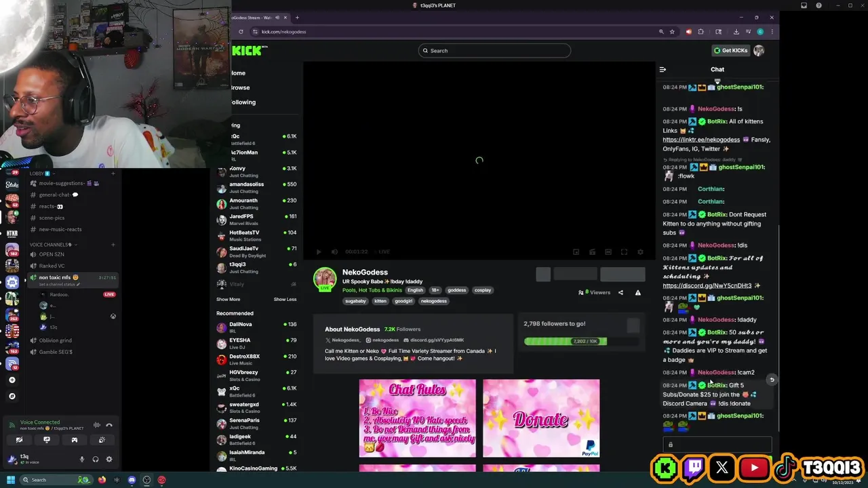The width and height of the screenshot is (868, 488).
Task: Open the browser extensions puzzle icon
Action: tap(701, 32)
